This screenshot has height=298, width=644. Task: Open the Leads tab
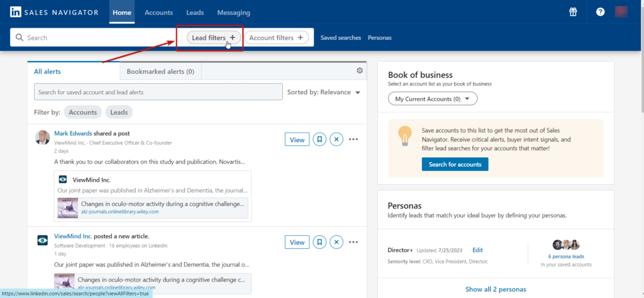(195, 13)
